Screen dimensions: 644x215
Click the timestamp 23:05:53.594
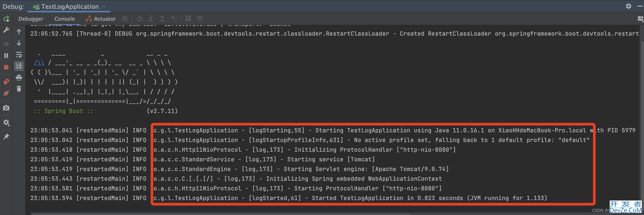[51, 198]
